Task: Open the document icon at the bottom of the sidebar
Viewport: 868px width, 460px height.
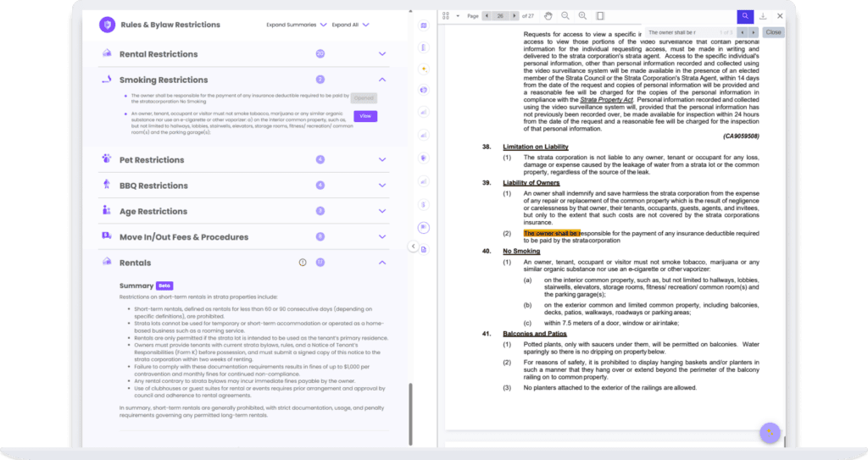Action: 424,250
